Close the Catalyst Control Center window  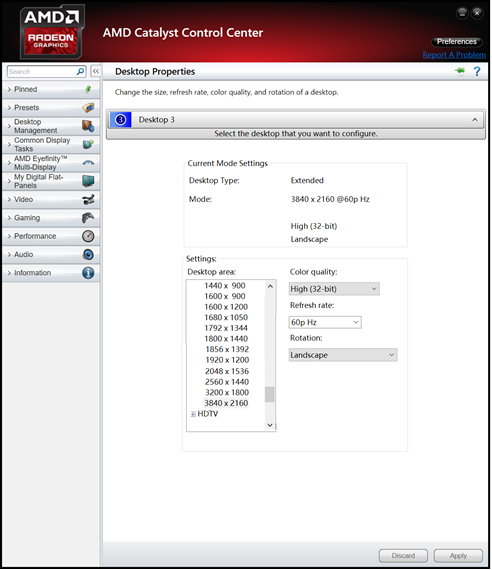477,13
